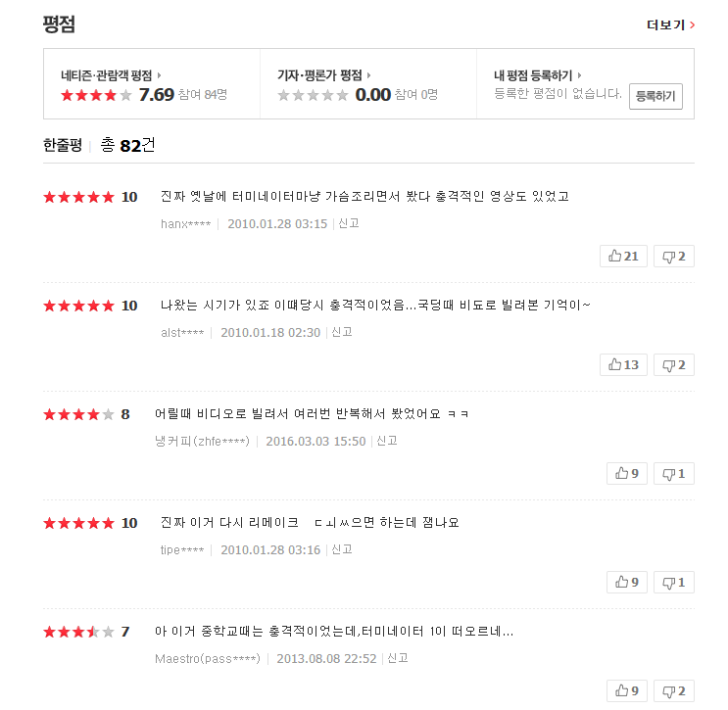Thumbs-down the Maestro review rated 7
This screenshot has width=728, height=710.
click(674, 691)
